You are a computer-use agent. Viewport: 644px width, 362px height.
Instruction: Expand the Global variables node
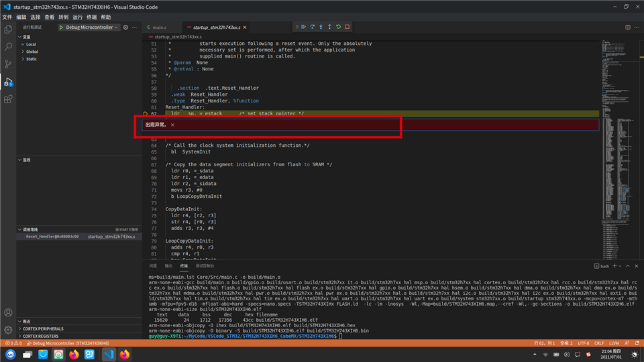pyautogui.click(x=32, y=52)
